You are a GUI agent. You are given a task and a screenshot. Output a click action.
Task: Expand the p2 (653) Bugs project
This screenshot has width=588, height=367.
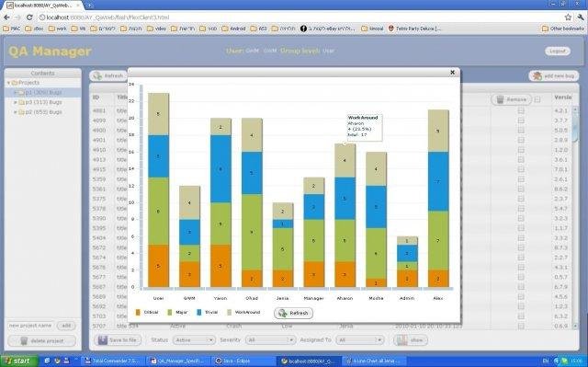(x=16, y=112)
